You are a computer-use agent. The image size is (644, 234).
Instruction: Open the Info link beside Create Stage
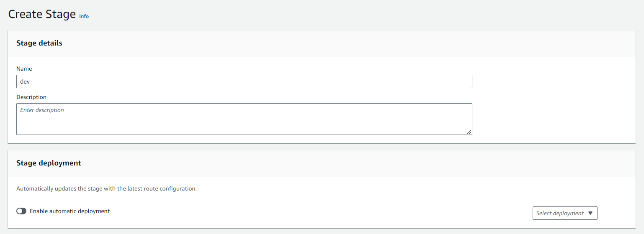pos(84,16)
